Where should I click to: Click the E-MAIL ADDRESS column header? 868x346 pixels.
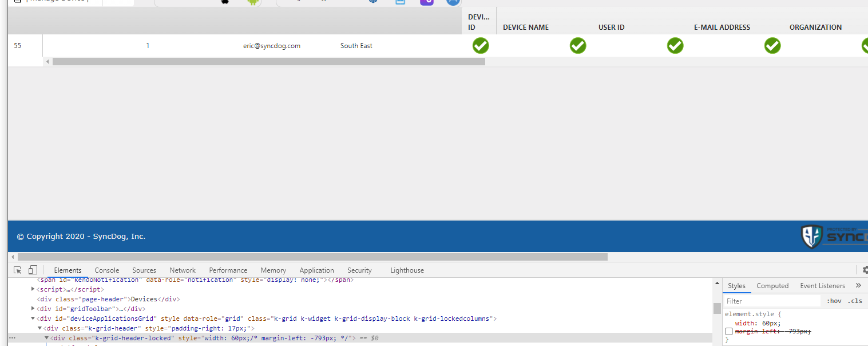click(722, 27)
